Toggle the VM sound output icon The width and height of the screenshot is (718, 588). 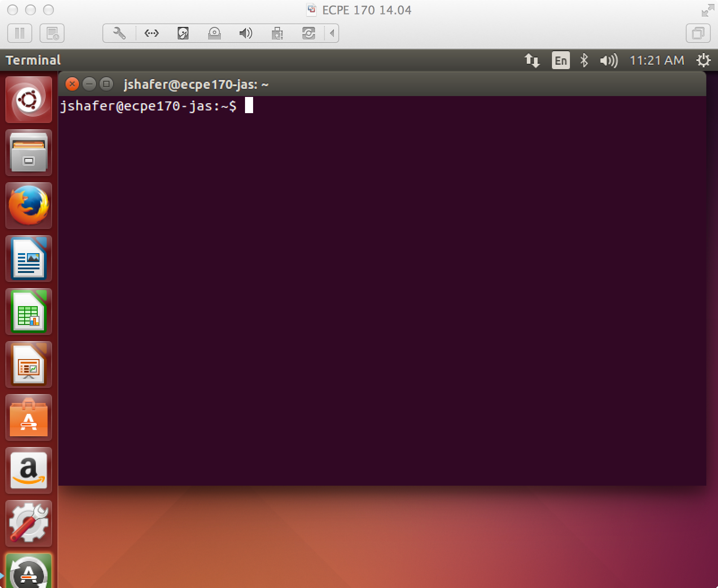click(x=245, y=33)
